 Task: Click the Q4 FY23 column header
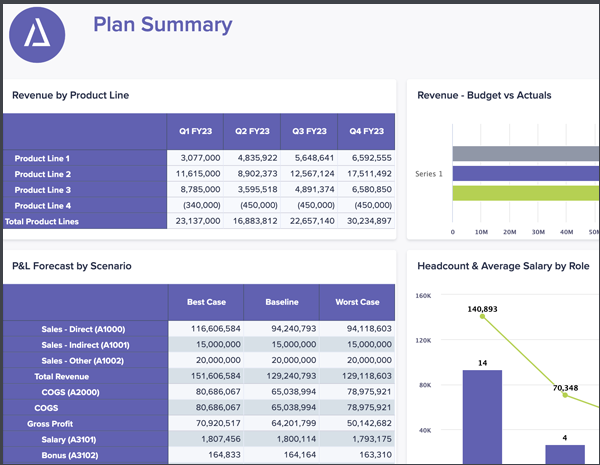tap(366, 131)
